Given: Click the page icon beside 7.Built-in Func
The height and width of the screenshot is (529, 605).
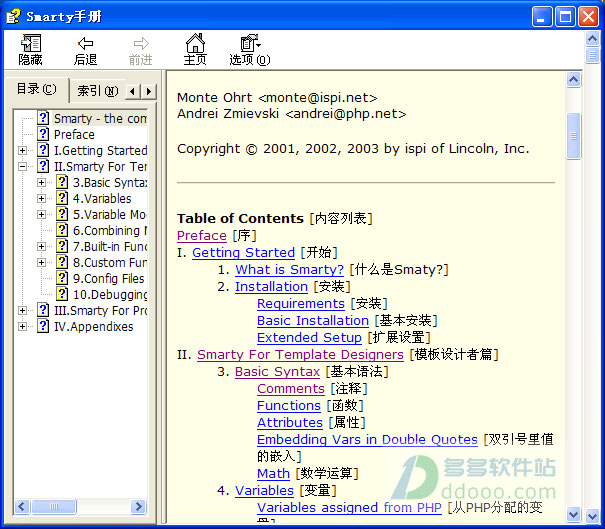Looking at the screenshot, I should [62, 246].
